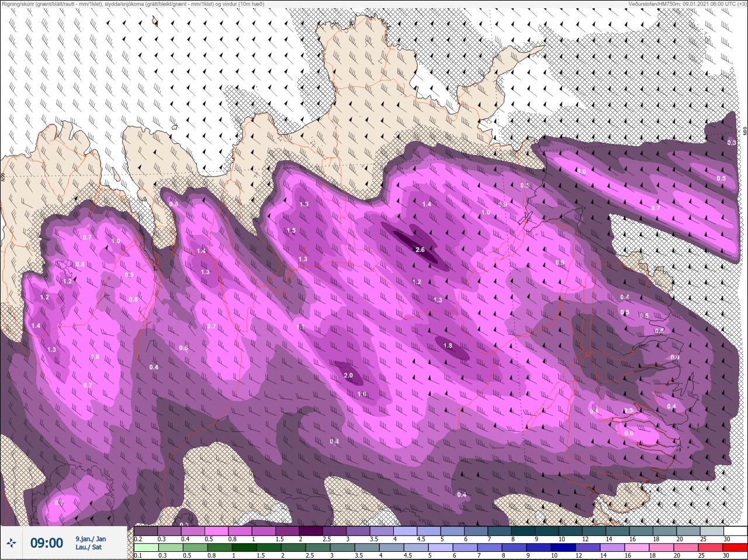Screen dimensions: 748x560
Task: Pick the lower legend swatch between 16 and 18
Action: tap(637, 548)
